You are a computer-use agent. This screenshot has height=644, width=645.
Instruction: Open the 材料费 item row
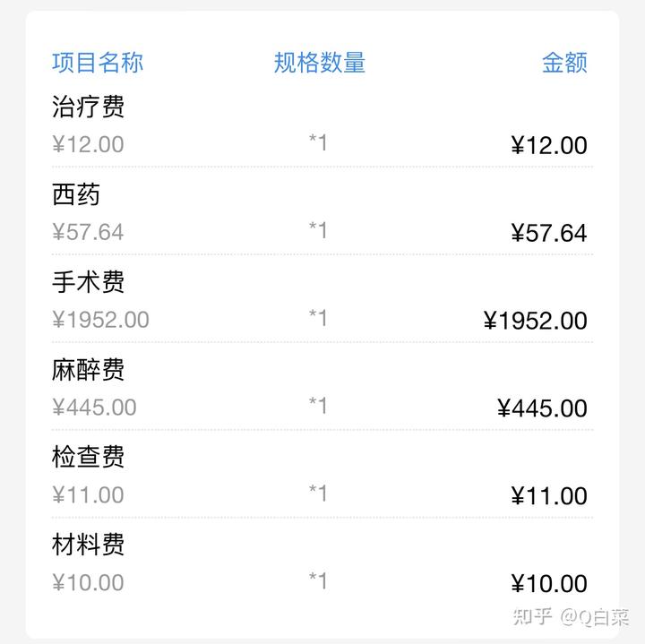(x=322, y=562)
